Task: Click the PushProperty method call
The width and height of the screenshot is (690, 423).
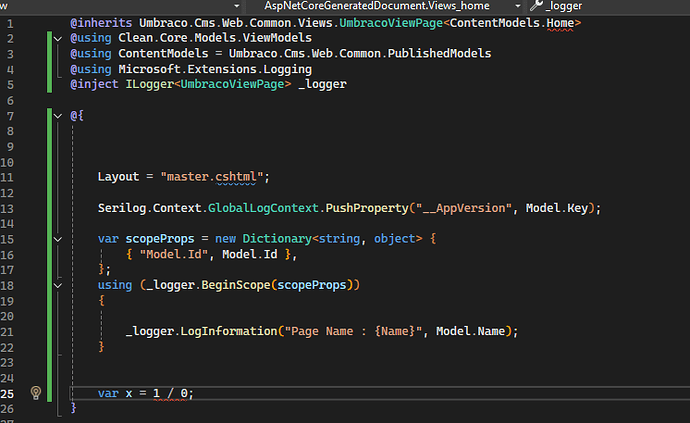Action: coord(367,208)
